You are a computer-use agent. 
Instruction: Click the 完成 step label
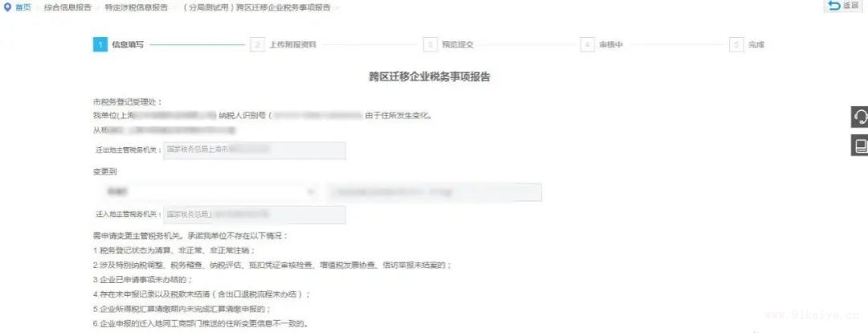[x=756, y=45]
